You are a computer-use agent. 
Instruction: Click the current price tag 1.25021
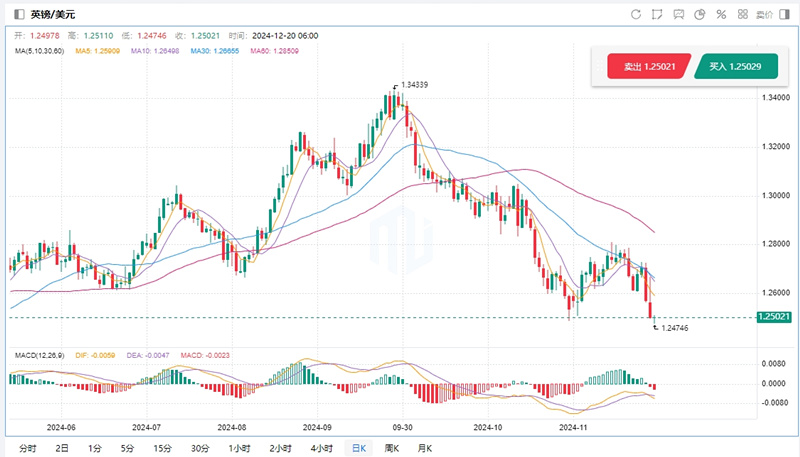pos(773,317)
